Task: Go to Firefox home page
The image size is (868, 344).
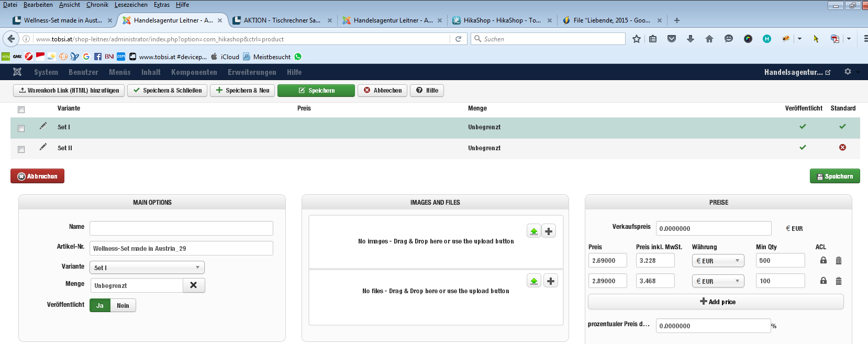Action: (709, 39)
